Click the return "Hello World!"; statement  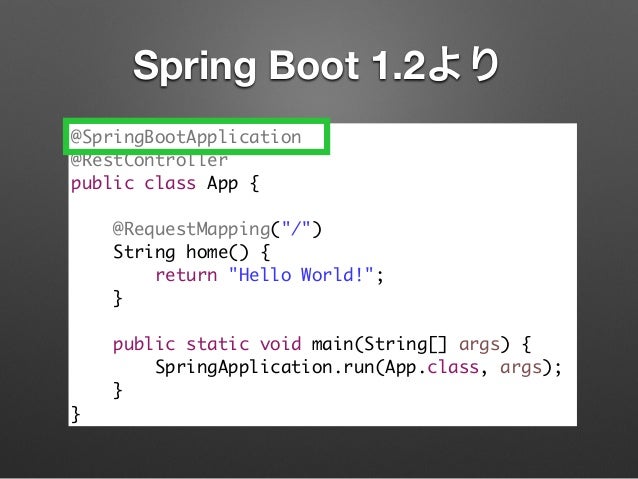point(269,275)
